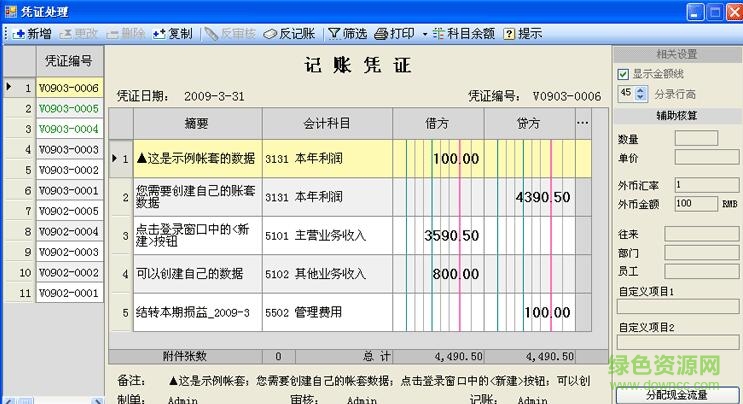Expand the dropdown arrow next to 打印
743x404 pixels.
pyautogui.click(x=425, y=34)
